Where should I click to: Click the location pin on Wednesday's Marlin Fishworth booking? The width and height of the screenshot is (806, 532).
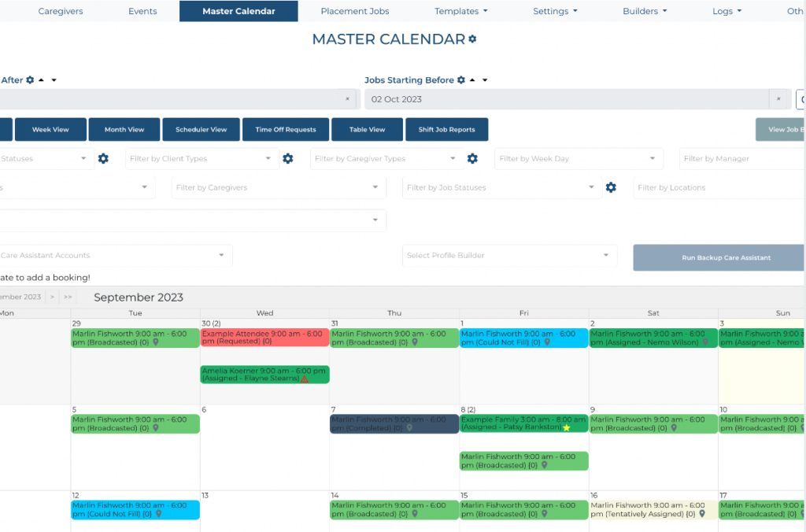click(x=413, y=342)
